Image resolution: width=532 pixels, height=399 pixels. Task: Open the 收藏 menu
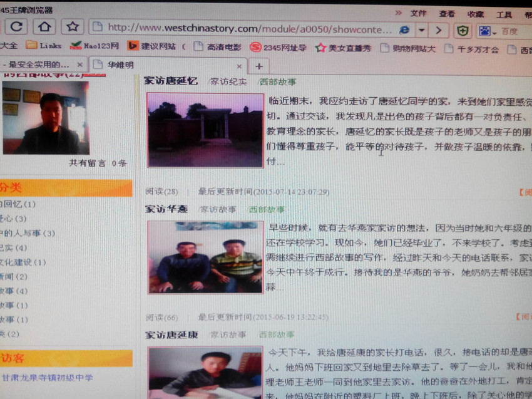pyautogui.click(x=475, y=14)
